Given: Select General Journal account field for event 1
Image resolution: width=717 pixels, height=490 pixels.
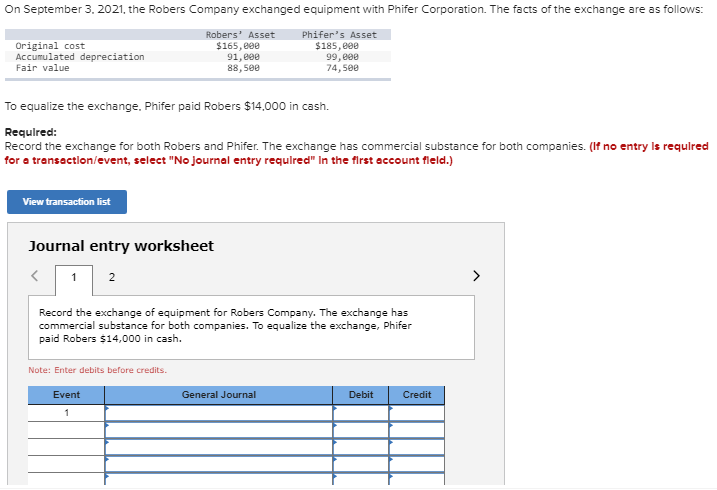Looking at the screenshot, I should [219, 413].
